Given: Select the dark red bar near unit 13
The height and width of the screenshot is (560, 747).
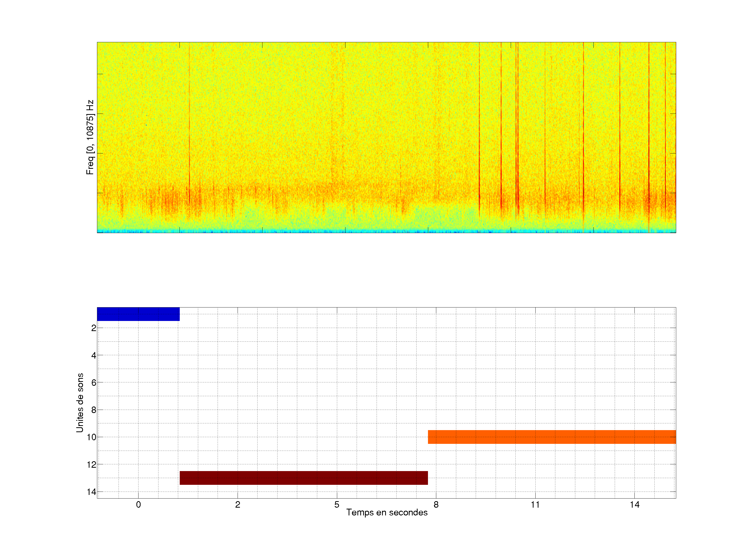Looking at the screenshot, I should [303, 478].
